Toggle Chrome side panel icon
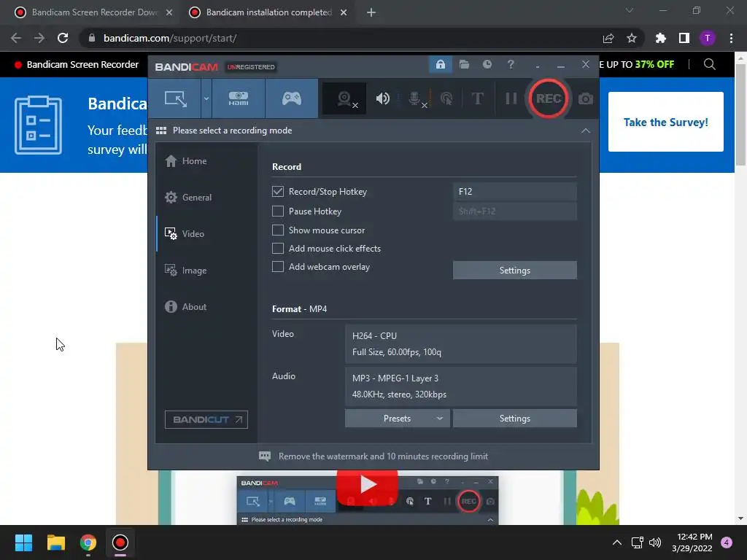The image size is (747, 560). pos(684,38)
